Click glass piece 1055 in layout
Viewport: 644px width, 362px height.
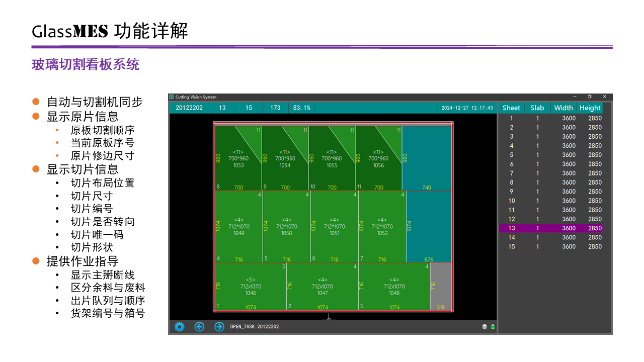(332, 158)
